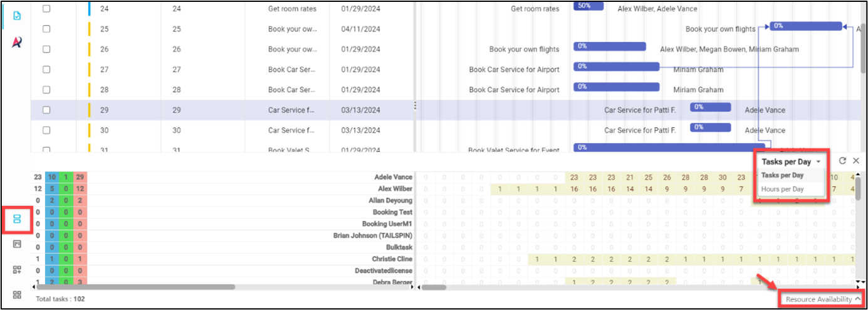Open the document icon in left sidebar
868x310 pixels.
[x=17, y=15]
